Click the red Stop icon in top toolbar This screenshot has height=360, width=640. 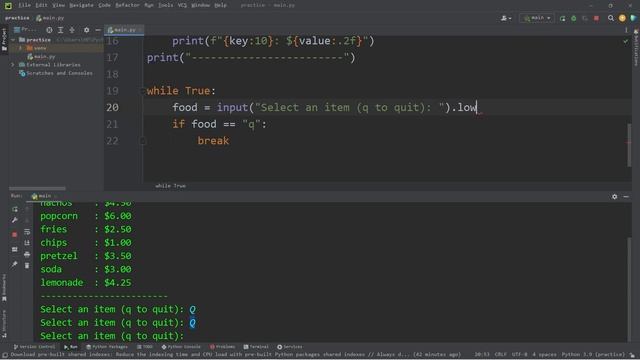click(596, 18)
